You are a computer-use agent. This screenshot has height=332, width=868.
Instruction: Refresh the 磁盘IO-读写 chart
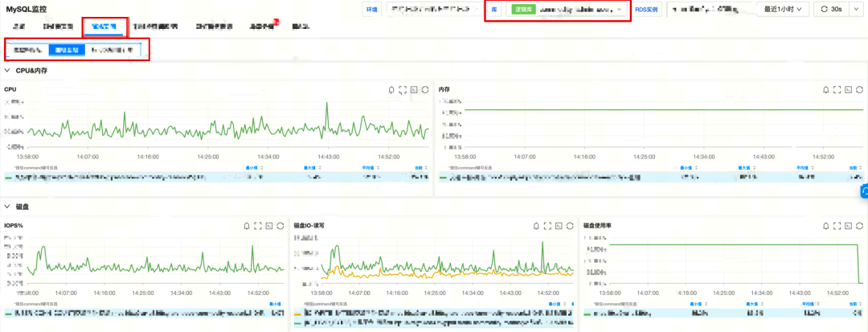570,226
